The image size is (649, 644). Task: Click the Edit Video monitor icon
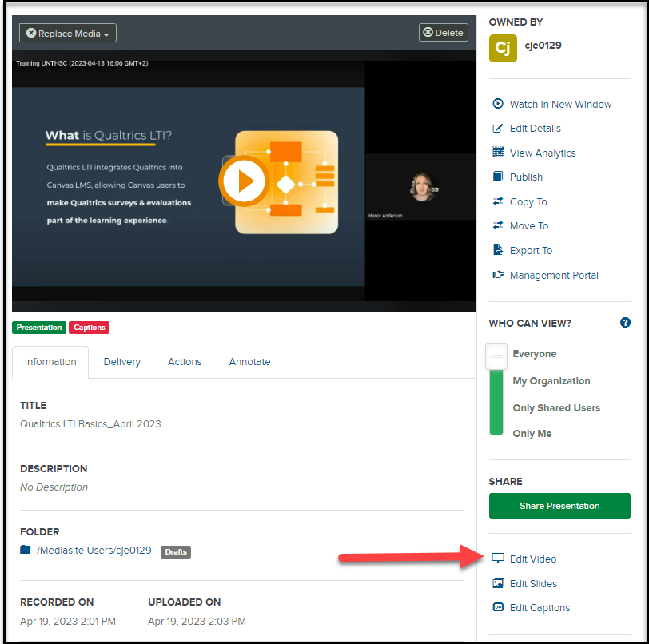(498, 559)
